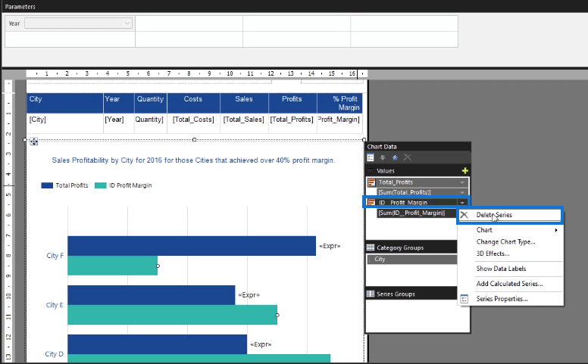The width and height of the screenshot is (588, 364).
Task: Toggle Show Data Labels
Action: 501,269
